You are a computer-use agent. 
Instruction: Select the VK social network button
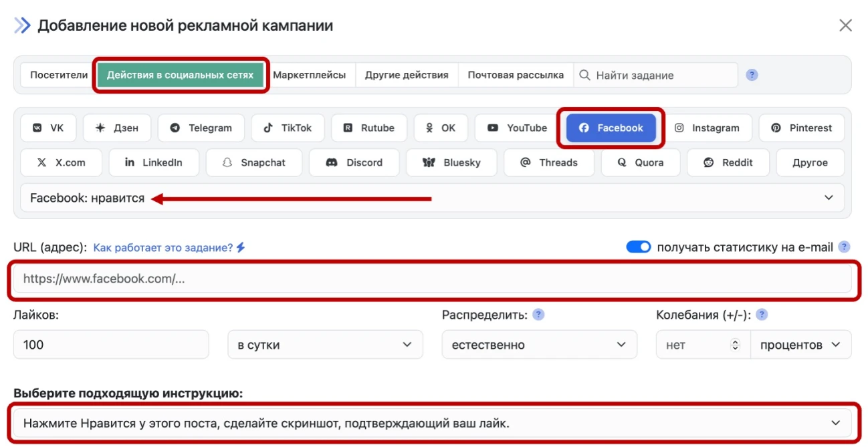click(x=48, y=128)
